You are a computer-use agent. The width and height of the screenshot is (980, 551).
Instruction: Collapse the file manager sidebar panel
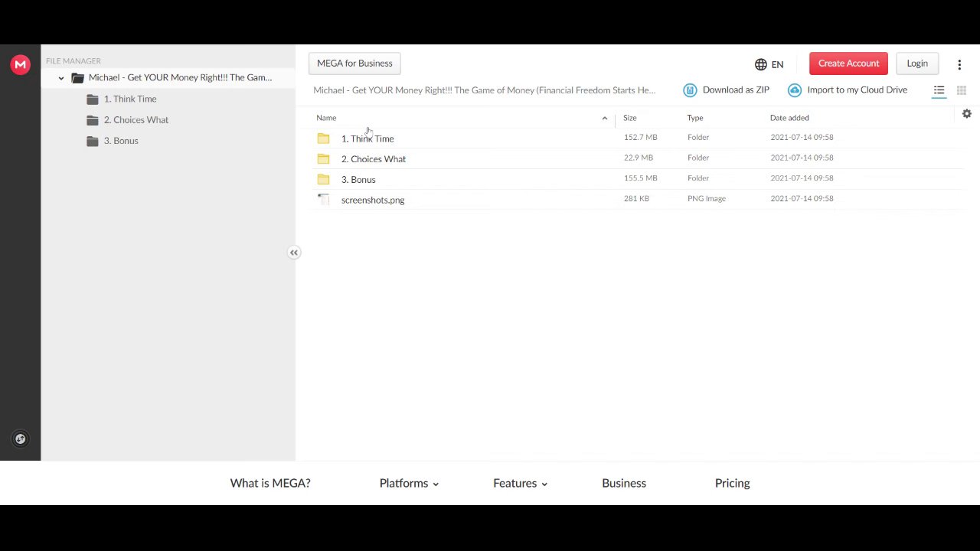click(x=294, y=253)
